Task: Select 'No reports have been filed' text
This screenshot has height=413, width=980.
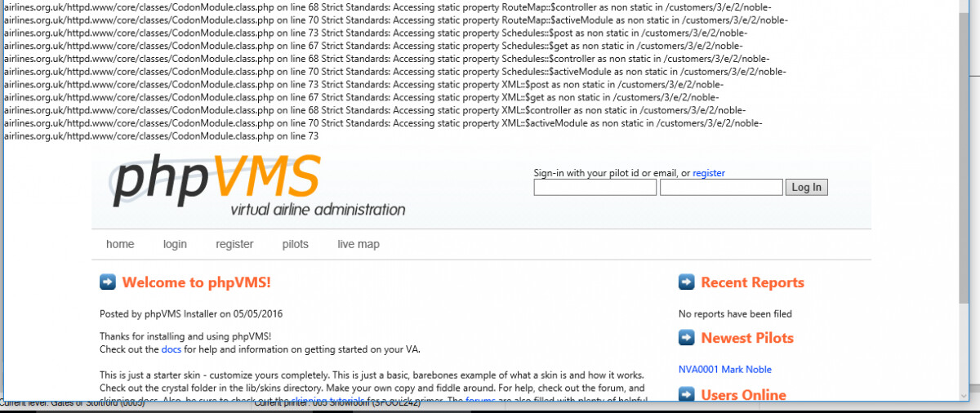Action: click(735, 313)
